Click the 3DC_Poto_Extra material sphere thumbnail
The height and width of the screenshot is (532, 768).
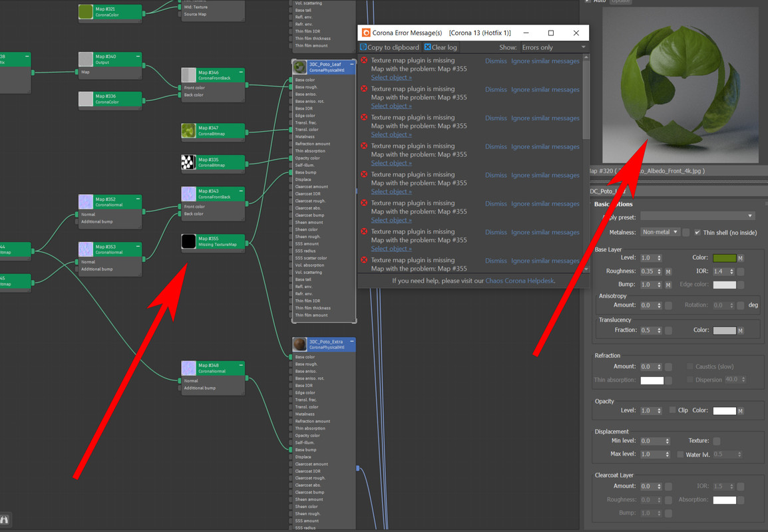(x=299, y=344)
